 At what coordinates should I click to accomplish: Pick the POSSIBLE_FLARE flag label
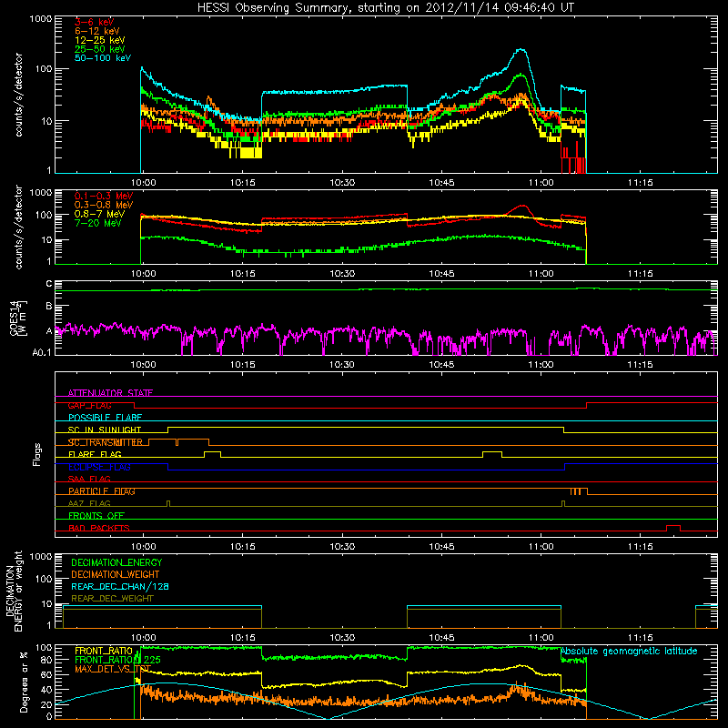click(x=105, y=418)
